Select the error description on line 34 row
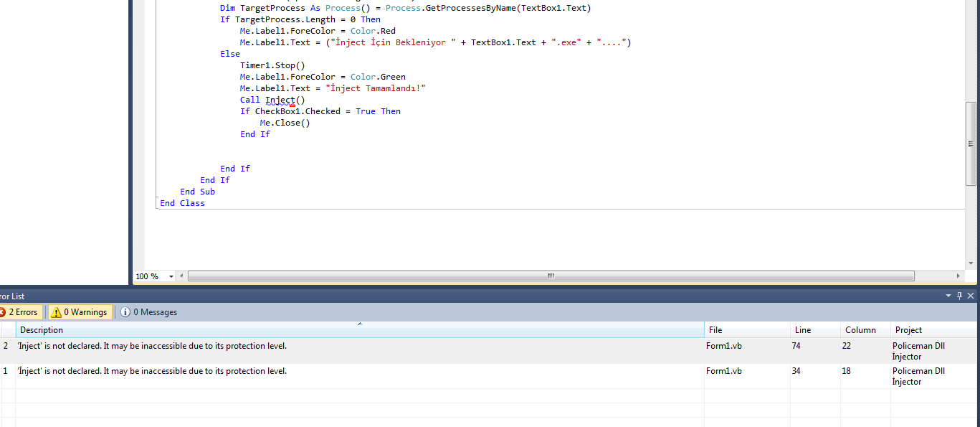The width and height of the screenshot is (980, 427). click(x=152, y=371)
